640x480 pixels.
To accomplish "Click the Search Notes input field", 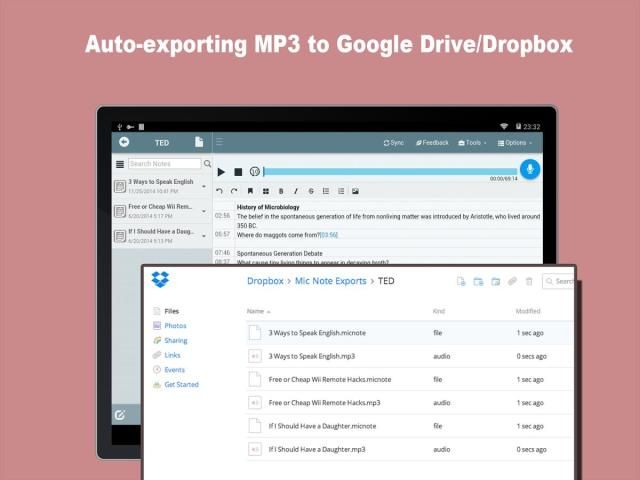I will [x=164, y=164].
